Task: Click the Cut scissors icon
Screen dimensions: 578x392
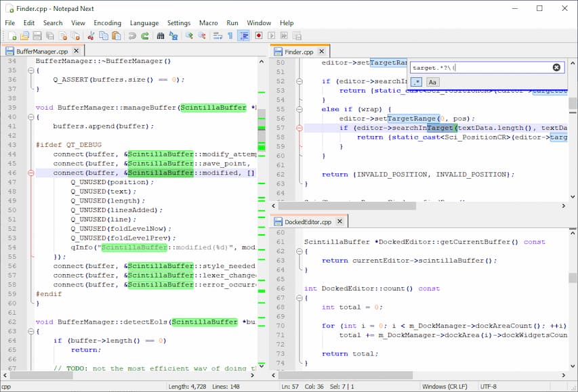Action: pyautogui.click(x=91, y=36)
